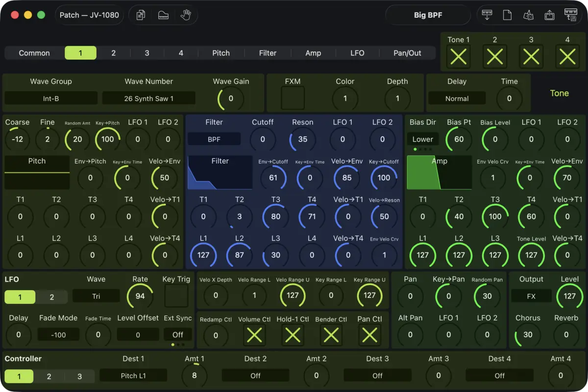
Task: Open the piano keyboard icon
Action: tap(163, 15)
